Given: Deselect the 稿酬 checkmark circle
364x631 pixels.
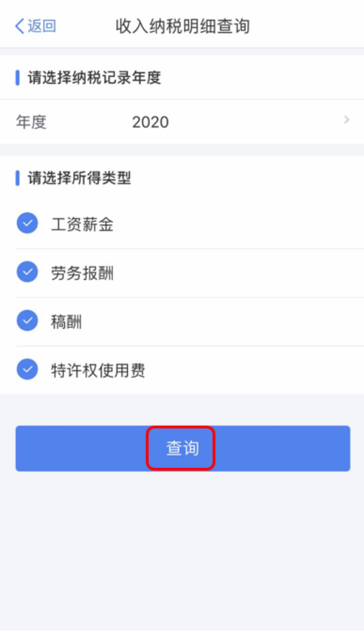Looking at the screenshot, I should pos(28,320).
